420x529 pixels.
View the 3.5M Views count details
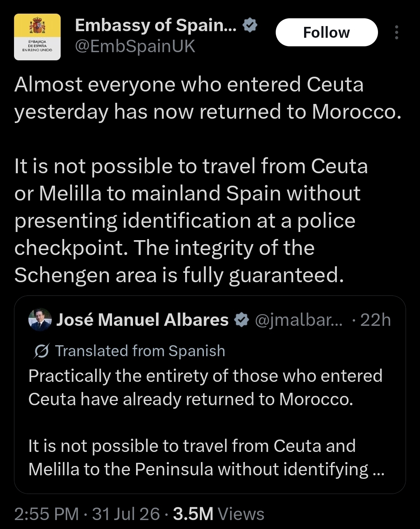[219, 514]
